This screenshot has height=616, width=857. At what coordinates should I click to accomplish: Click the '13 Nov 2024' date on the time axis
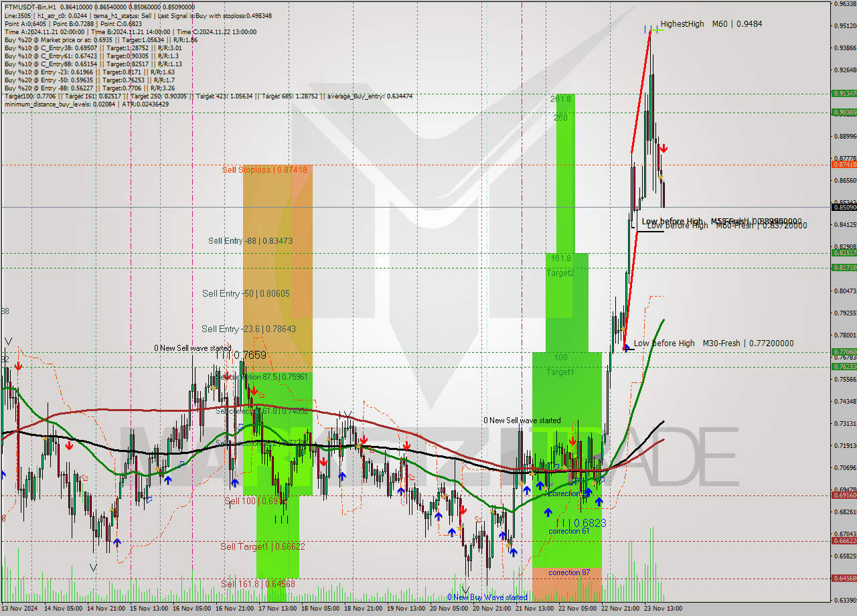click(20, 609)
